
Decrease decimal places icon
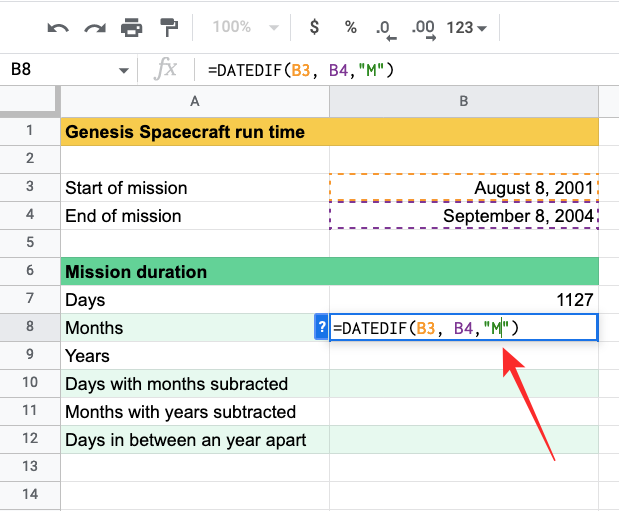click(x=384, y=27)
